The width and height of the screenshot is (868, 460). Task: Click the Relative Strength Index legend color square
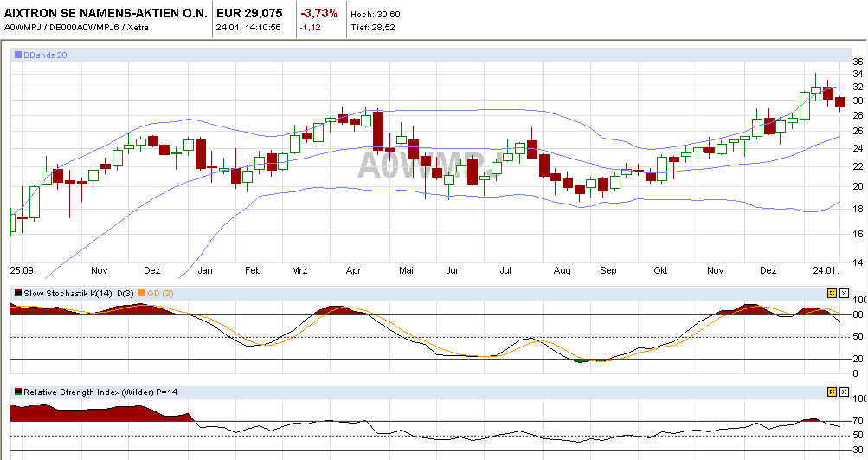click(x=18, y=392)
